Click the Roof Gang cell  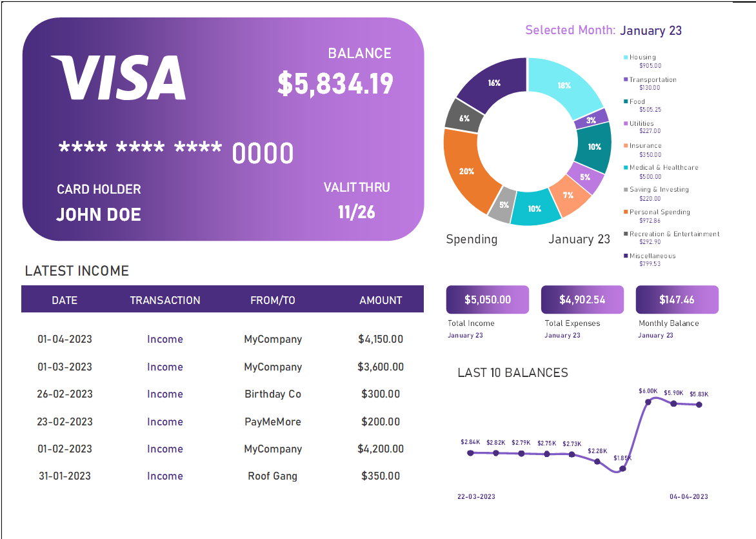point(272,476)
